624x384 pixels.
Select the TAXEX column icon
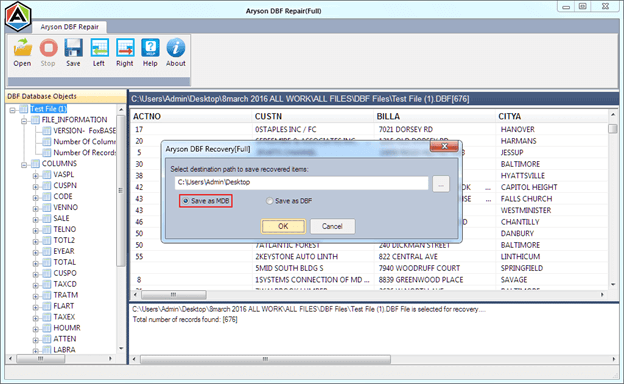click(x=47, y=317)
